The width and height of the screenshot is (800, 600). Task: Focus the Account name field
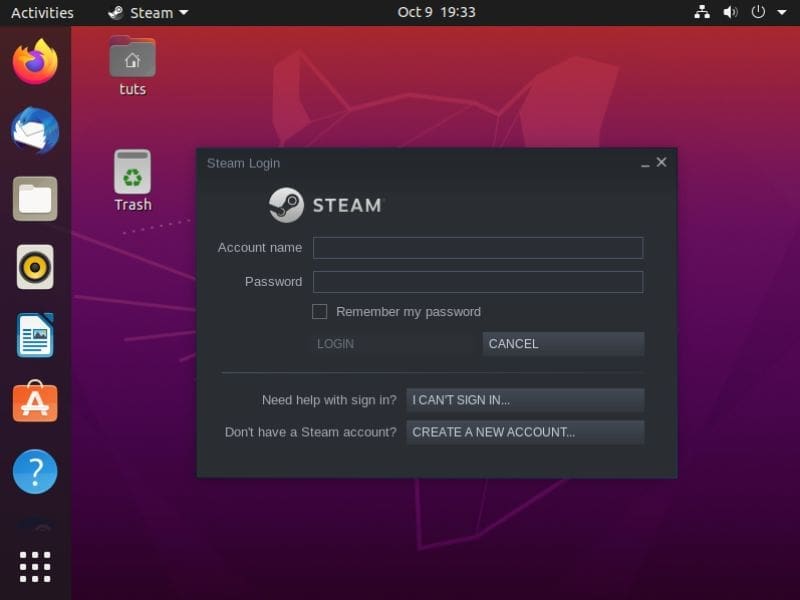tap(478, 248)
